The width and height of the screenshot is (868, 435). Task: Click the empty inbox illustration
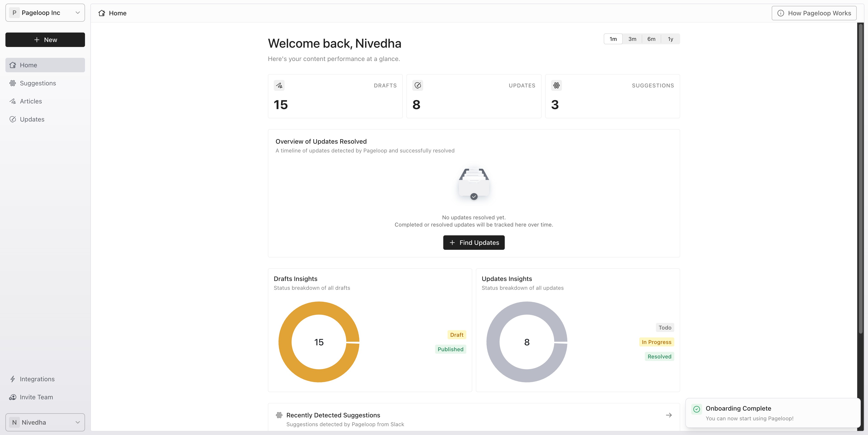point(474,184)
